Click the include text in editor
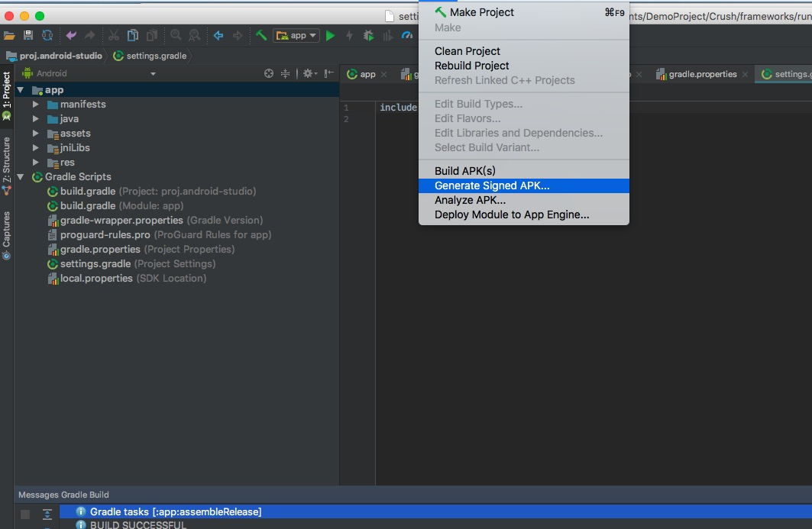The image size is (812, 529). [398, 107]
